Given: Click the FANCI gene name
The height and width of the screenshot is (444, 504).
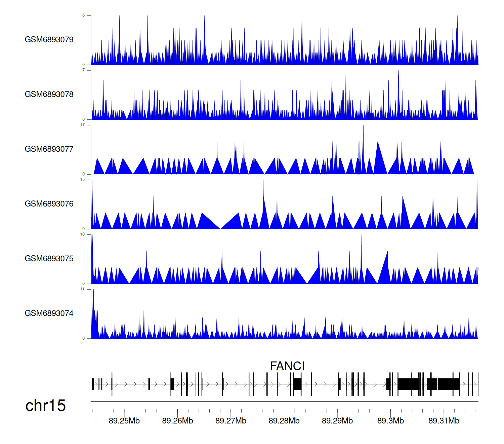Looking at the screenshot, I should click(x=287, y=366).
